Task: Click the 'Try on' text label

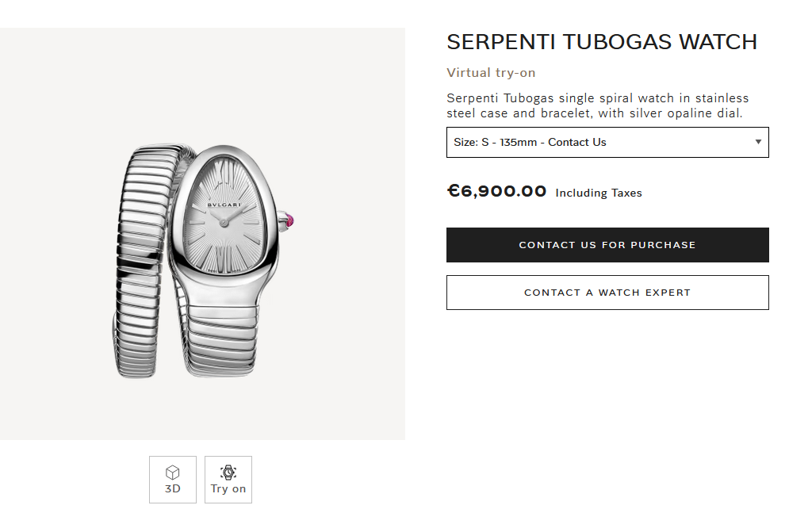Action: [x=228, y=489]
